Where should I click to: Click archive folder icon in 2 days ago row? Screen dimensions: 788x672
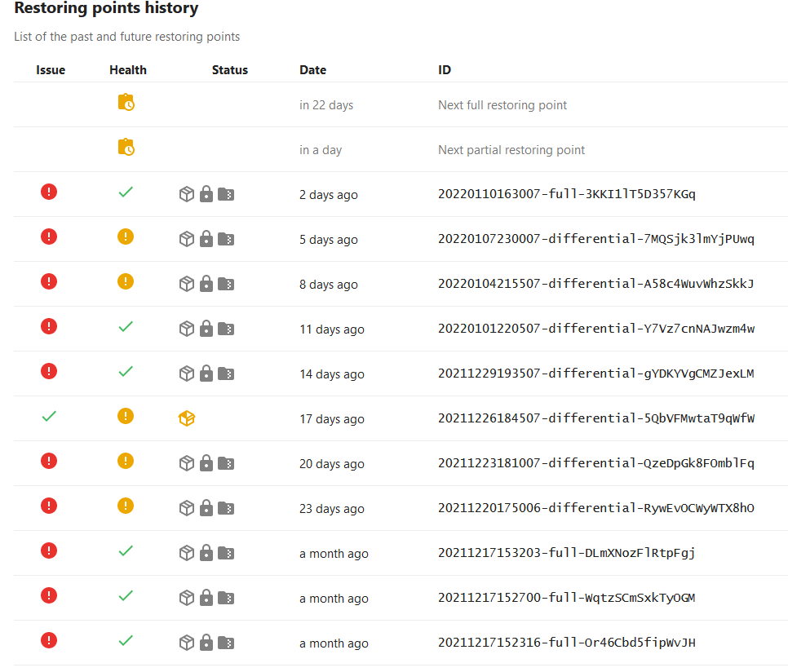point(226,194)
